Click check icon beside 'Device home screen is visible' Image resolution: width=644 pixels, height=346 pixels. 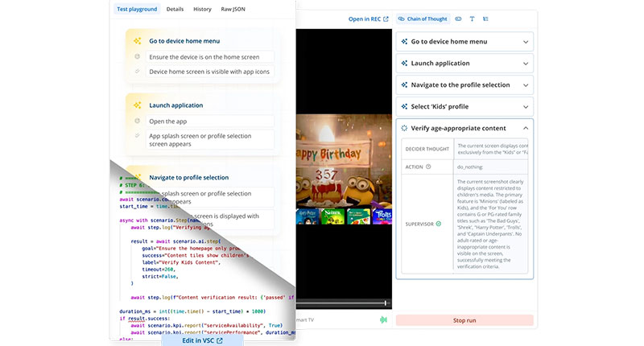pos(137,71)
